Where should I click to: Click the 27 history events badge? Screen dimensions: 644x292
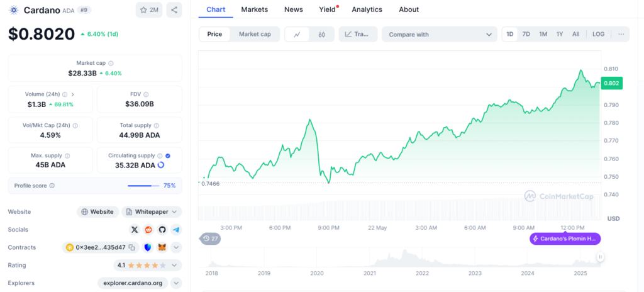210,239
